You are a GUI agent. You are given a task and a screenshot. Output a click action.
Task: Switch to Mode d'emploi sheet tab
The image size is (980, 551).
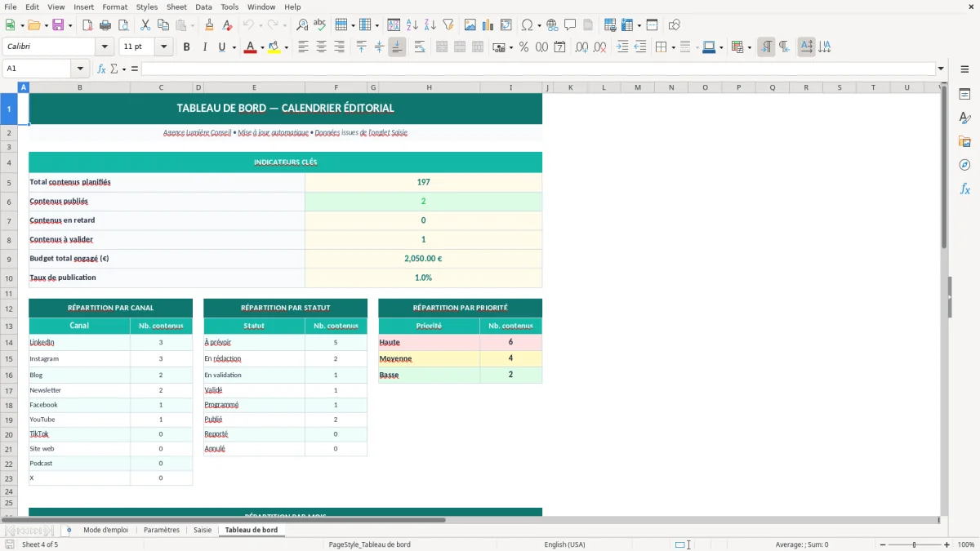(x=105, y=530)
